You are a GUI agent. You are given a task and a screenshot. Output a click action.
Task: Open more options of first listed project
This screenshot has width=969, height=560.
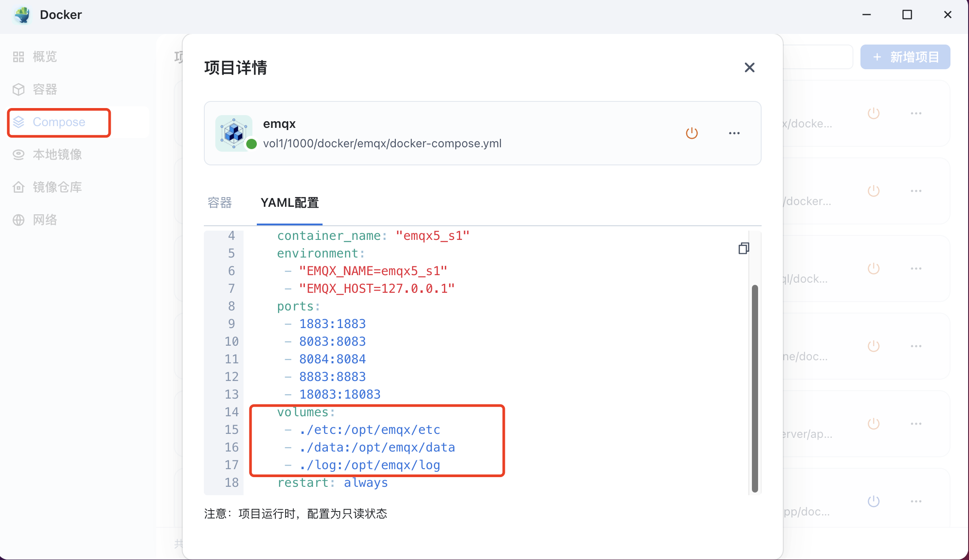(916, 113)
